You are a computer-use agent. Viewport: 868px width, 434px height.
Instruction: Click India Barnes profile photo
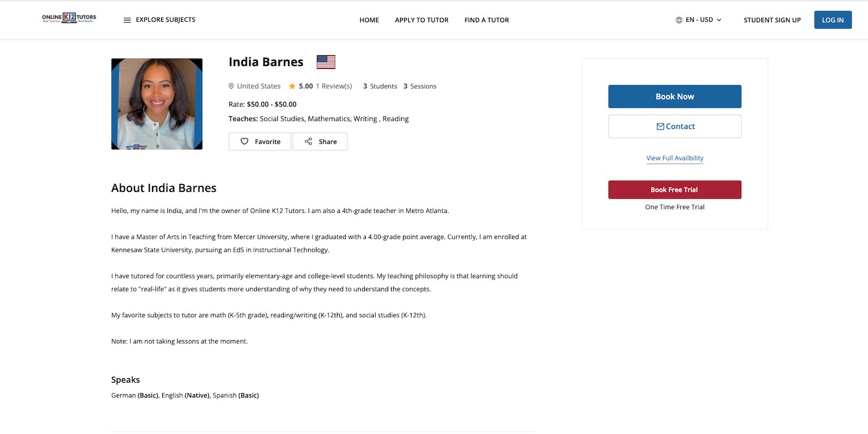pos(157,104)
